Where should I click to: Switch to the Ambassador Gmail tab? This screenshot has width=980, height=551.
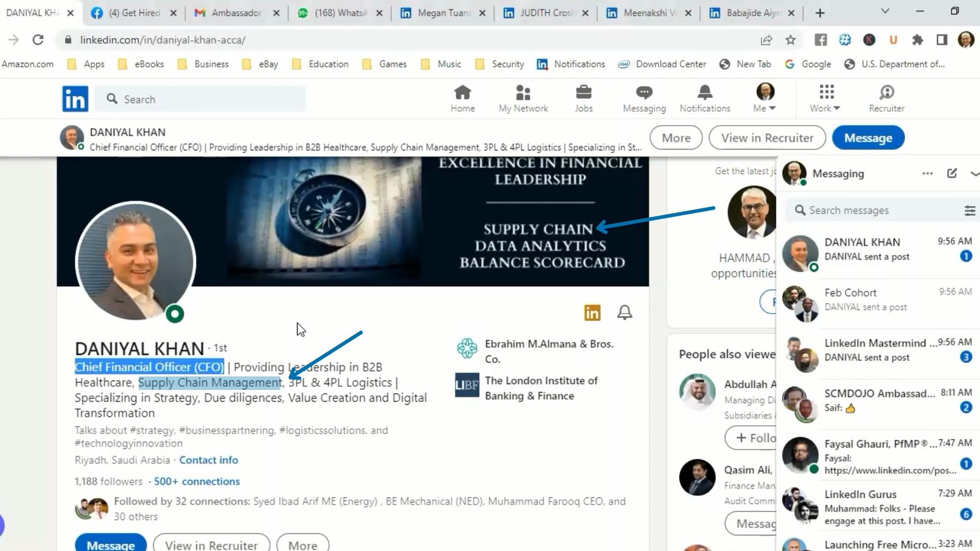coord(237,13)
